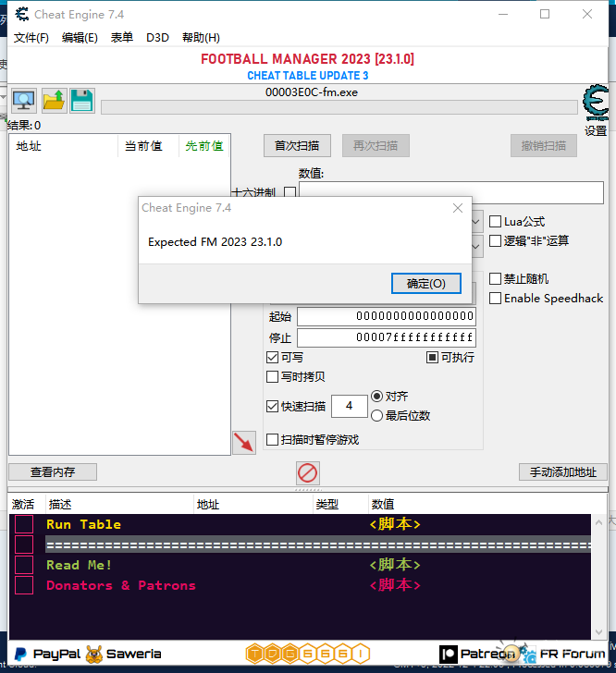Screen dimensions: 616x673
Task: Click the 起始 address field
Action: click(387, 316)
